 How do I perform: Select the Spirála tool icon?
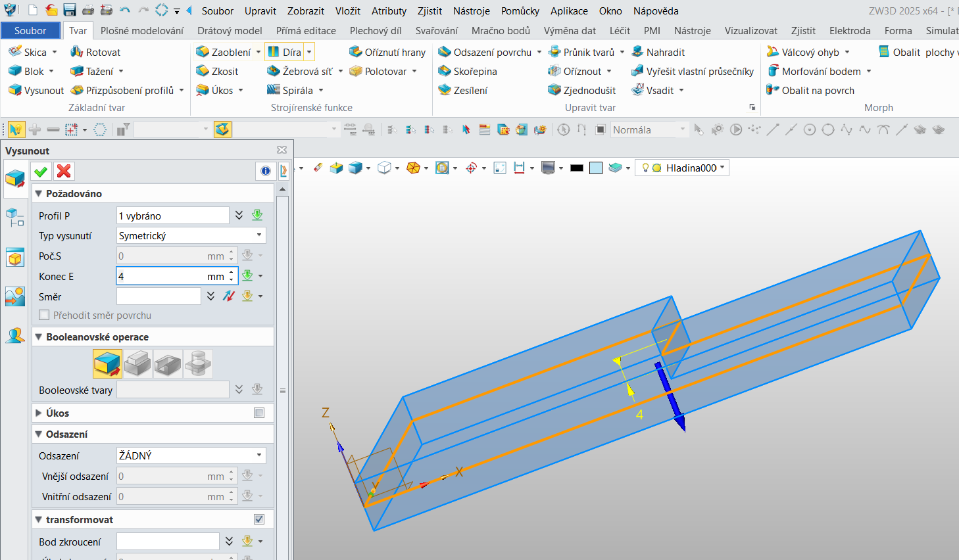pyautogui.click(x=274, y=90)
